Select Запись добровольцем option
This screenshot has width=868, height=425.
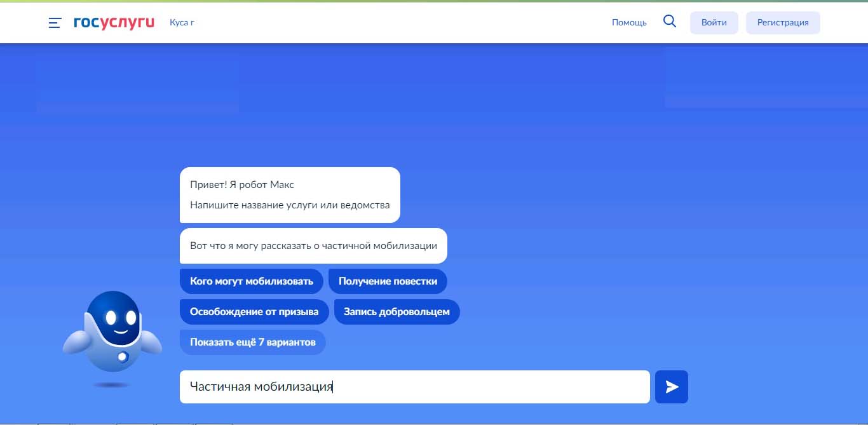[x=397, y=312]
